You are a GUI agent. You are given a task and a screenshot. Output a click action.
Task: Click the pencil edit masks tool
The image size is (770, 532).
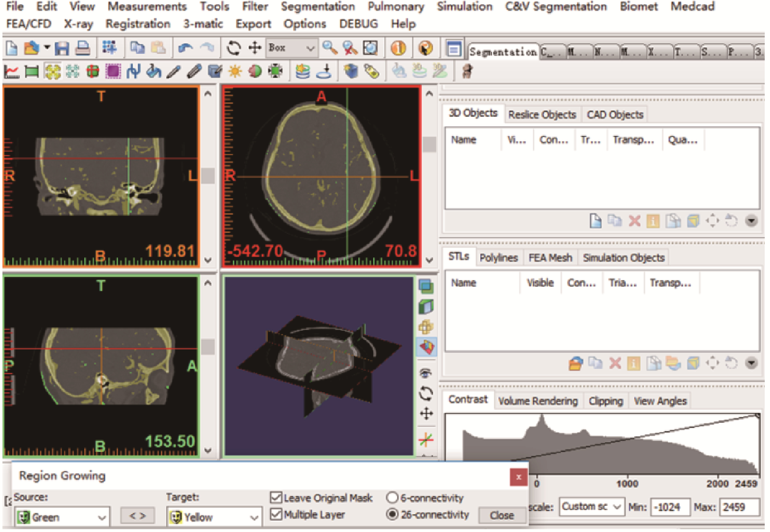(x=174, y=72)
